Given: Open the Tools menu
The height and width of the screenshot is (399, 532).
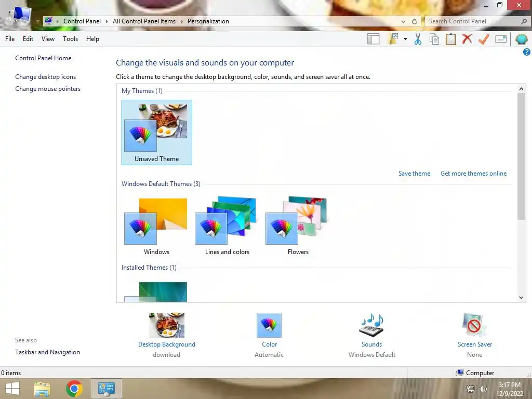Looking at the screenshot, I should point(70,38).
